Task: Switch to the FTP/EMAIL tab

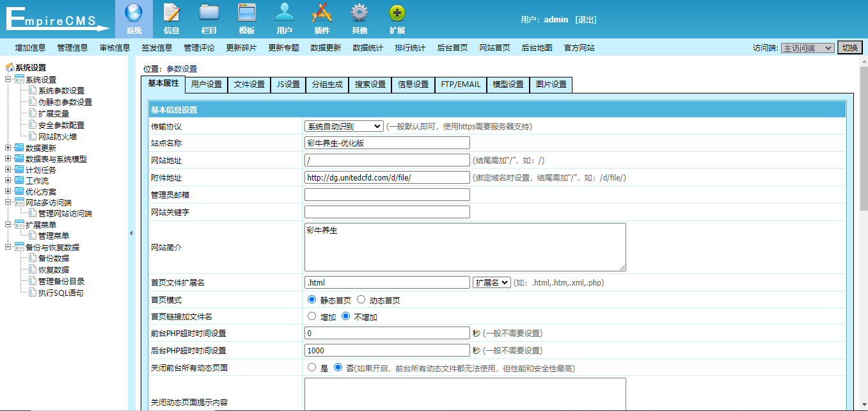Action: tap(461, 85)
